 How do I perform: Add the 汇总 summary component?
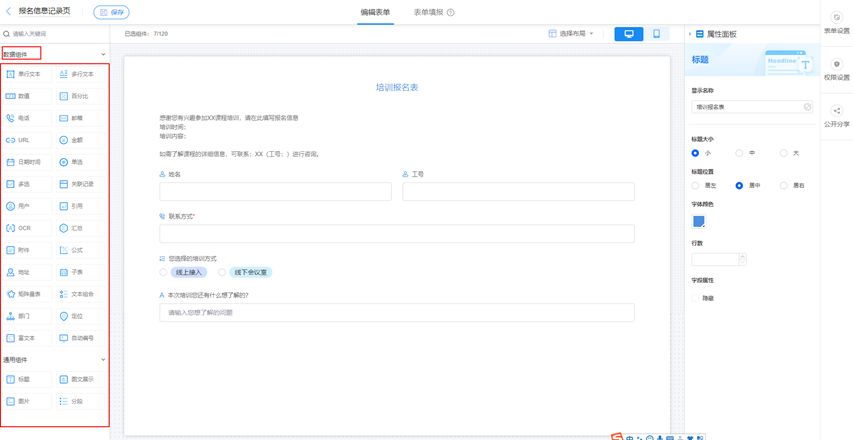(81, 228)
